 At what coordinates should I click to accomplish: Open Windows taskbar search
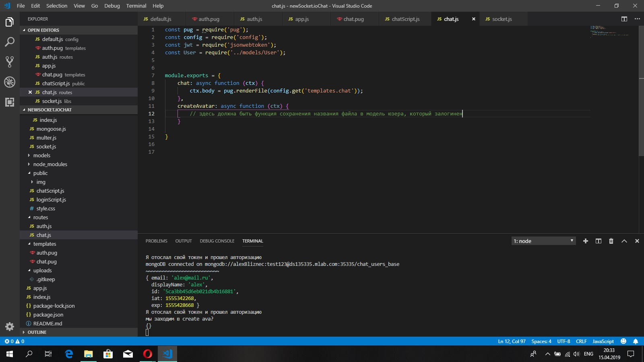coord(29,354)
